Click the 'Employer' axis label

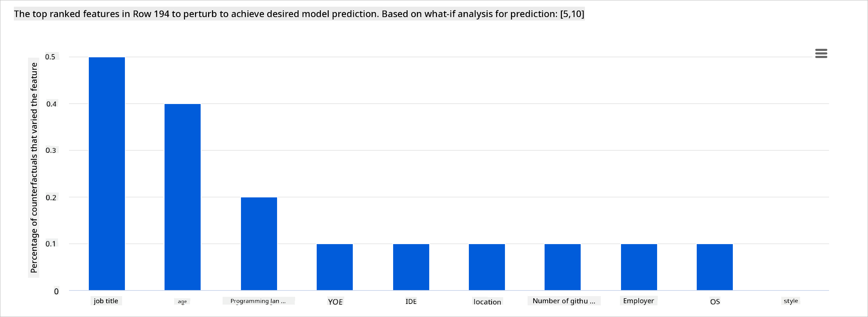pos(638,301)
